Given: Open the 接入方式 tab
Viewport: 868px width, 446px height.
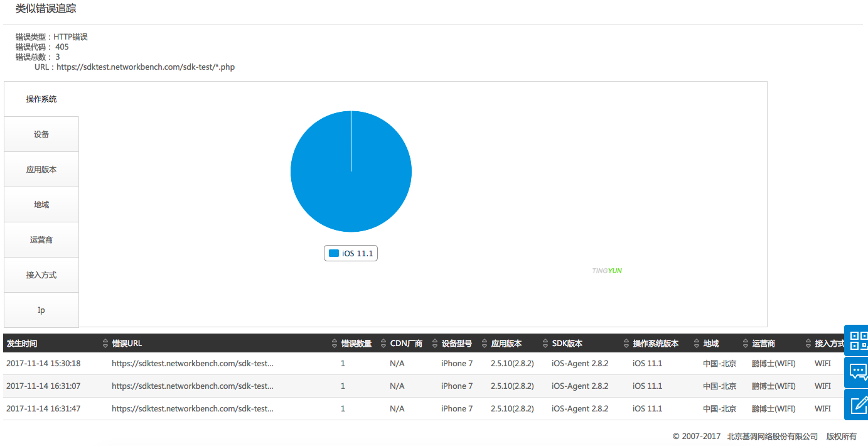Looking at the screenshot, I should pyautogui.click(x=41, y=275).
